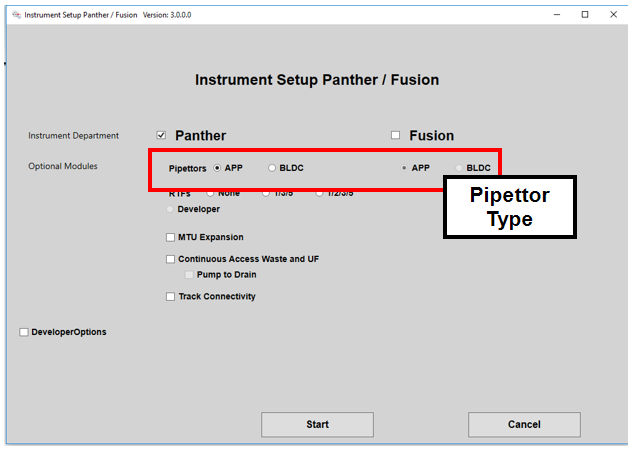Viewport: 632px width, 451px height.
Task: Maximize the Instrument Setup window
Action: click(x=585, y=15)
